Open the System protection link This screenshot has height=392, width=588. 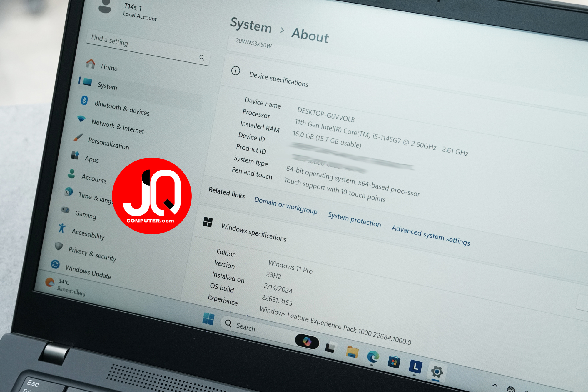[x=354, y=220]
